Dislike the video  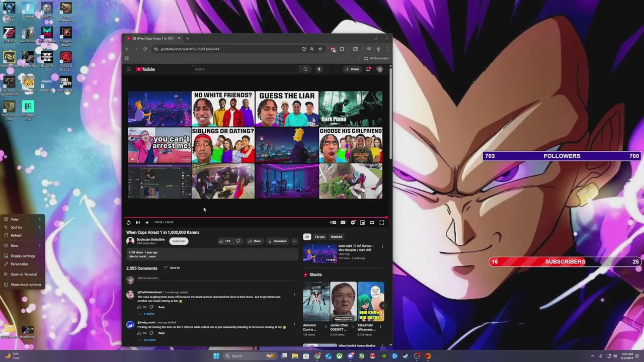point(238,241)
